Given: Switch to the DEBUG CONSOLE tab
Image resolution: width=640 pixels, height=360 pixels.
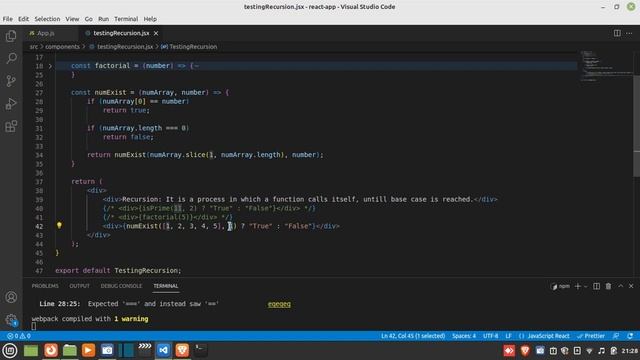Looking at the screenshot, I should 121,286.
